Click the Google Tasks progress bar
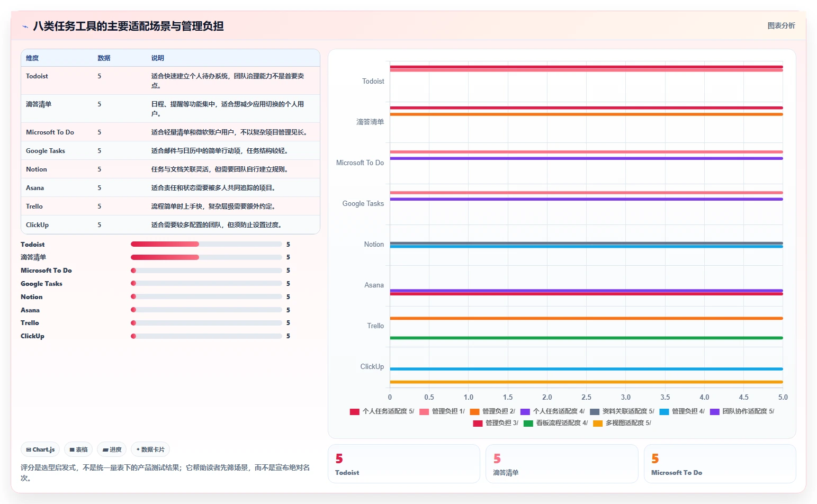The image size is (817, 504). click(207, 283)
